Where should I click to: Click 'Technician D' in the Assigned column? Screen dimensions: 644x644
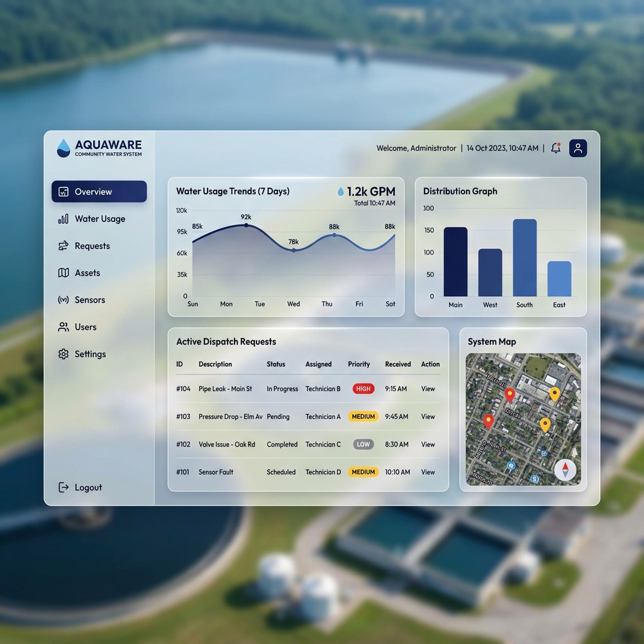click(323, 472)
